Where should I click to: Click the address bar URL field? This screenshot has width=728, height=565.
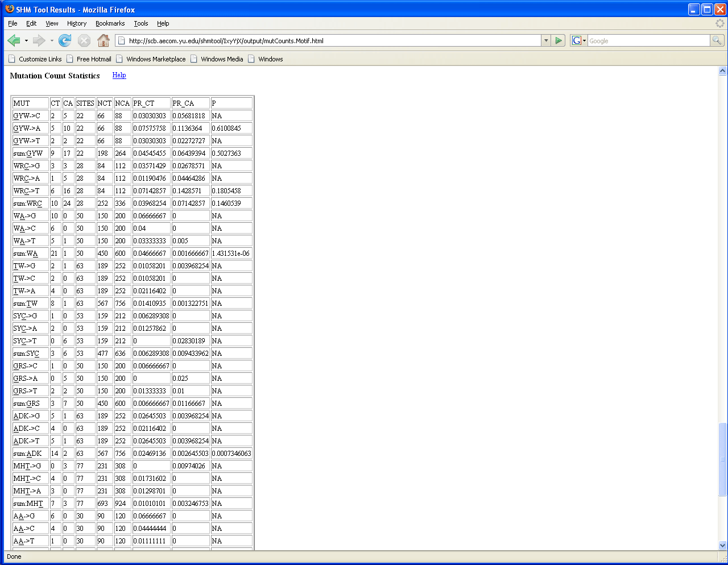330,41
